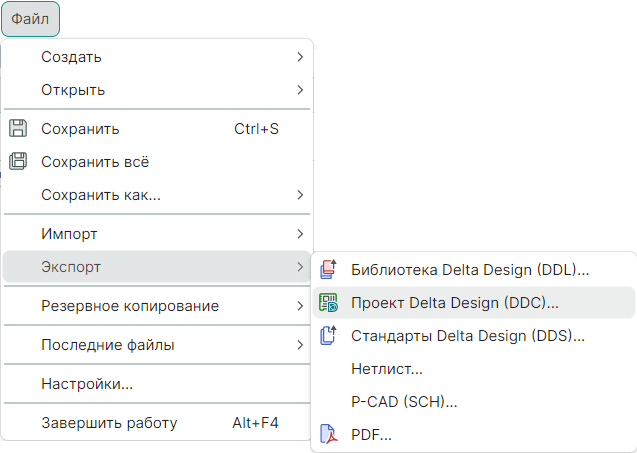Click the Delta Design library DDL icon

(328, 269)
